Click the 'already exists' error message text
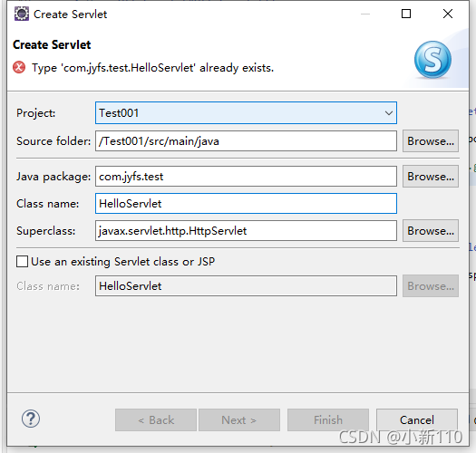Image resolution: width=476 pixels, height=453 pixels. (x=152, y=68)
